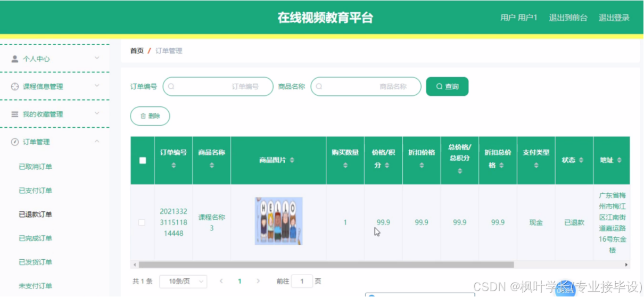Image resolution: width=644 pixels, height=297 pixels.
Task: Click the order number 20213323115118 cell
Action: tap(174, 222)
